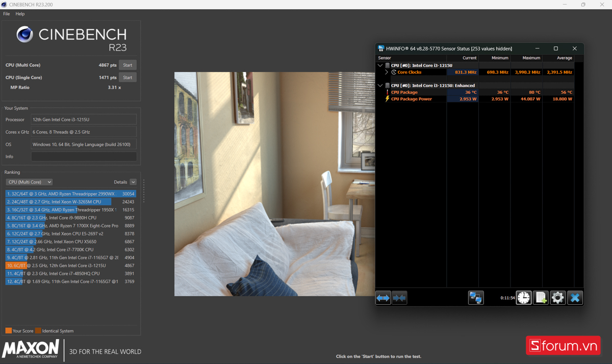Click the Processor field in Your System
The width and height of the screenshot is (612, 364).
pyautogui.click(x=84, y=119)
